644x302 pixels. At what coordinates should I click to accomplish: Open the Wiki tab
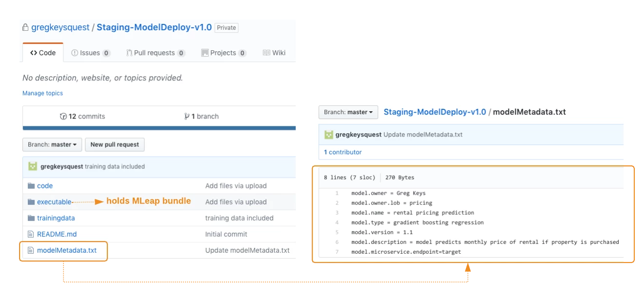click(274, 53)
